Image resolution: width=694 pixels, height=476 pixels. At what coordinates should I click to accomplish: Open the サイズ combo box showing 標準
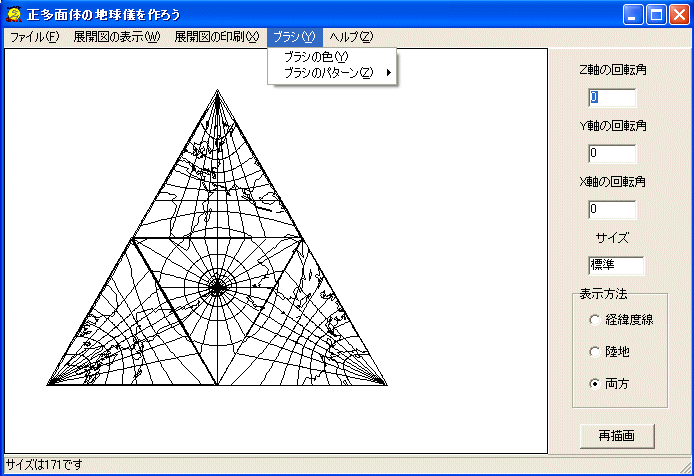point(616,266)
